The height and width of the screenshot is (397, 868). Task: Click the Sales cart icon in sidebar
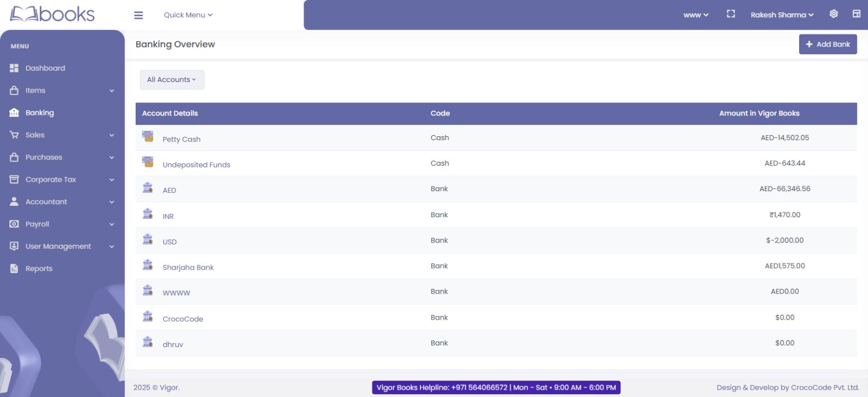(14, 135)
